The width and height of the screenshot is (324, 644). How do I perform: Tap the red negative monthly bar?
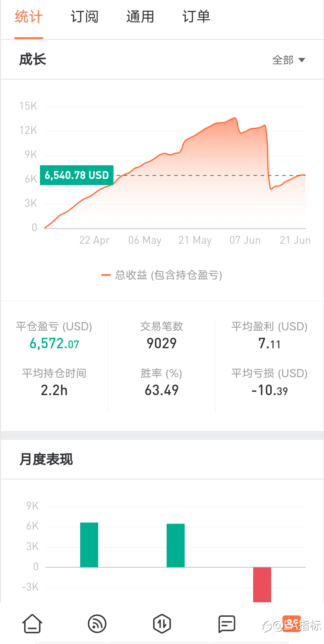point(262,584)
